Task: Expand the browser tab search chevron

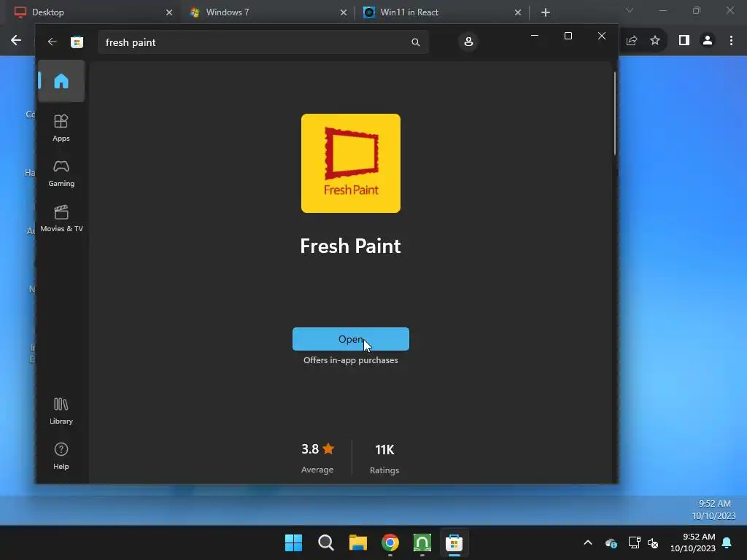Action: click(630, 10)
